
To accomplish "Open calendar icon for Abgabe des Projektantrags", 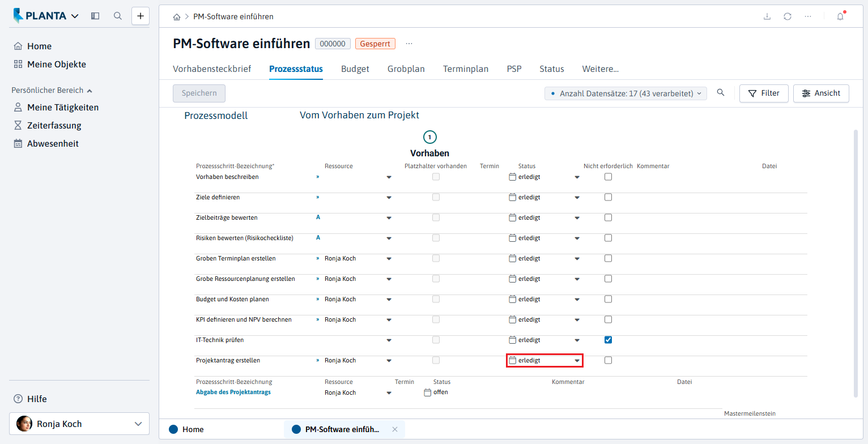I will pos(428,392).
